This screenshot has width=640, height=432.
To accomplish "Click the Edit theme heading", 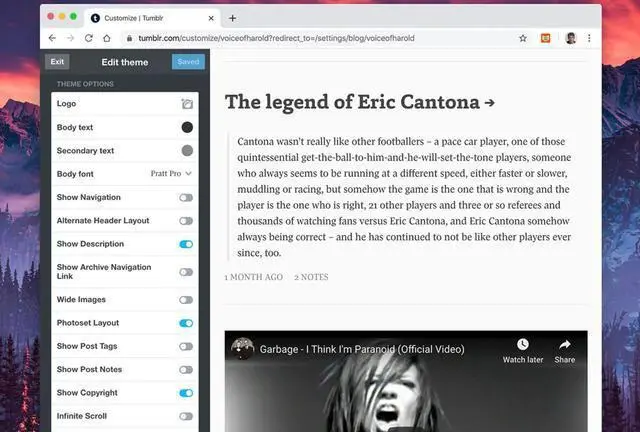I will (125, 62).
